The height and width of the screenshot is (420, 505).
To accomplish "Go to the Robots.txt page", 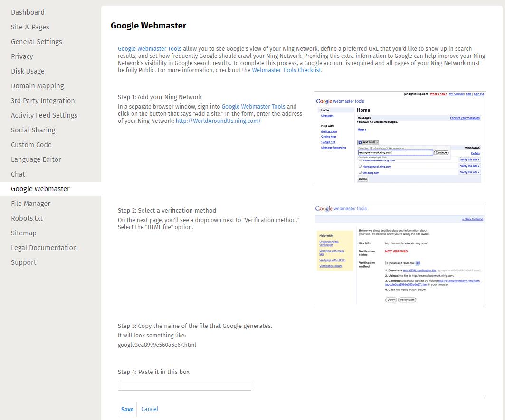I will tap(27, 218).
